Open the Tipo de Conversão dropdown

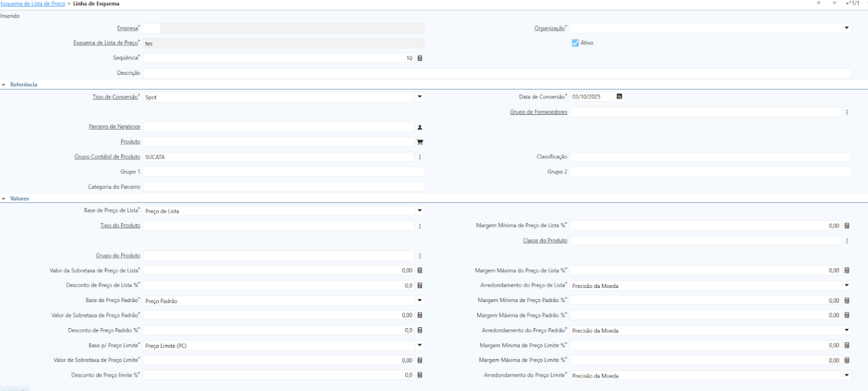tap(420, 97)
